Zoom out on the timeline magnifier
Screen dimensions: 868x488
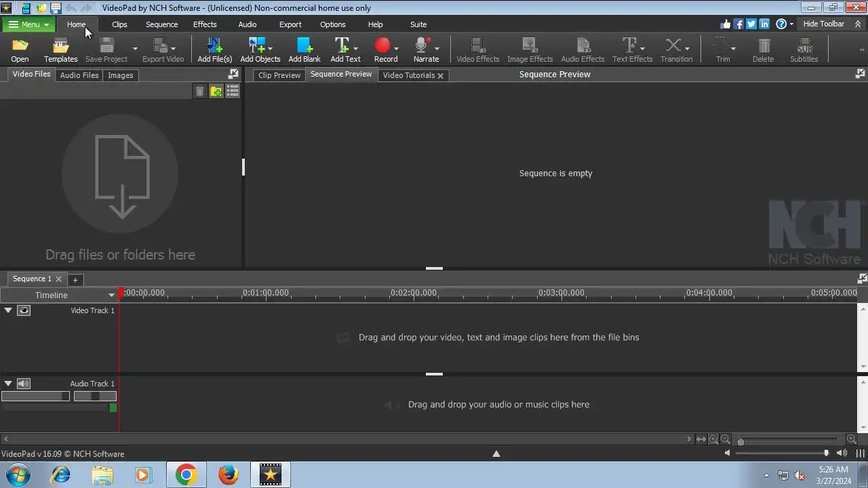[x=726, y=439]
